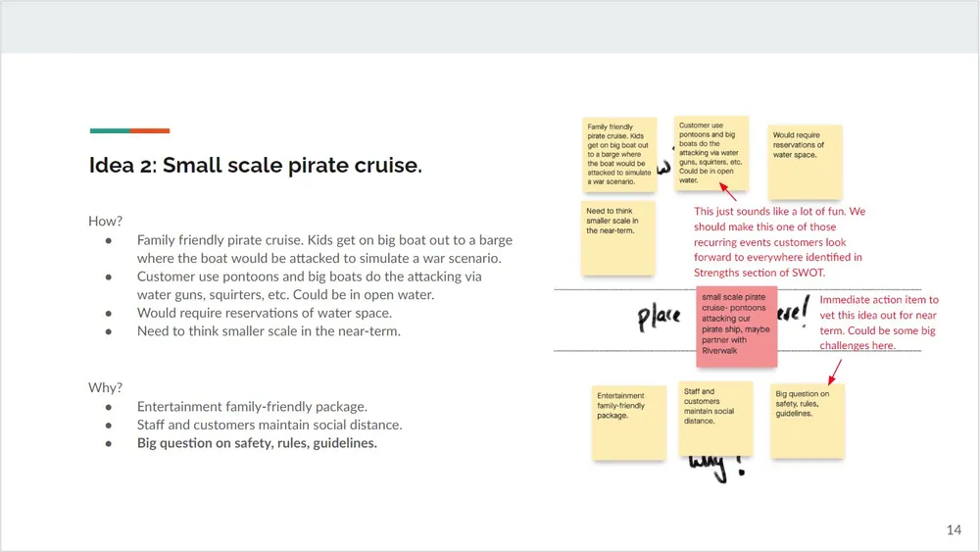Select the yellow sticky note 'Family friendly pirate cruise'
The height and width of the screenshot is (552, 980).
pyautogui.click(x=619, y=154)
